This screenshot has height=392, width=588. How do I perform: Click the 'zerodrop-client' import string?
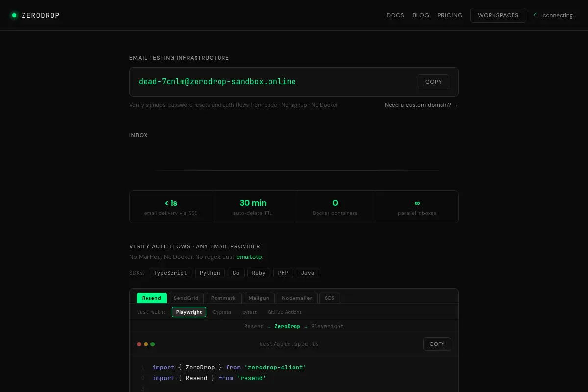(275, 367)
